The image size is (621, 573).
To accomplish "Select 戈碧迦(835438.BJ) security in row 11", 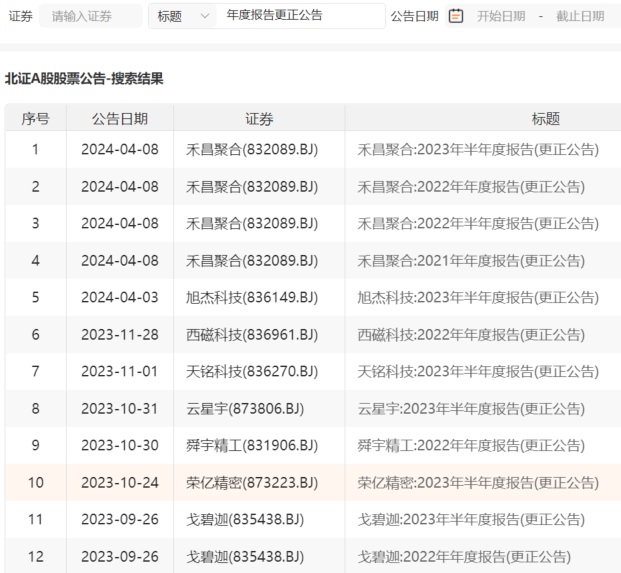I will click(x=245, y=520).
